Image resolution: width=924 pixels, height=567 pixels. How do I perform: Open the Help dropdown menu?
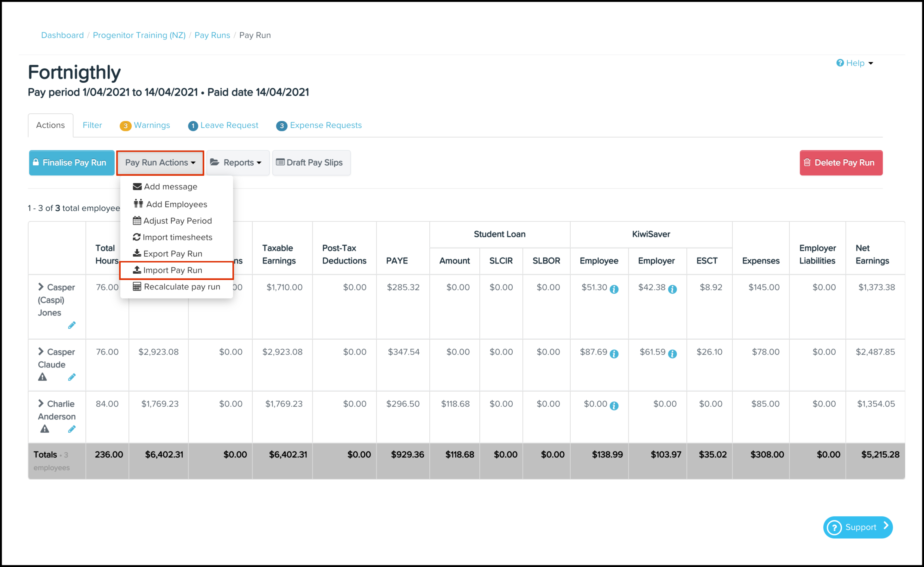[855, 63]
